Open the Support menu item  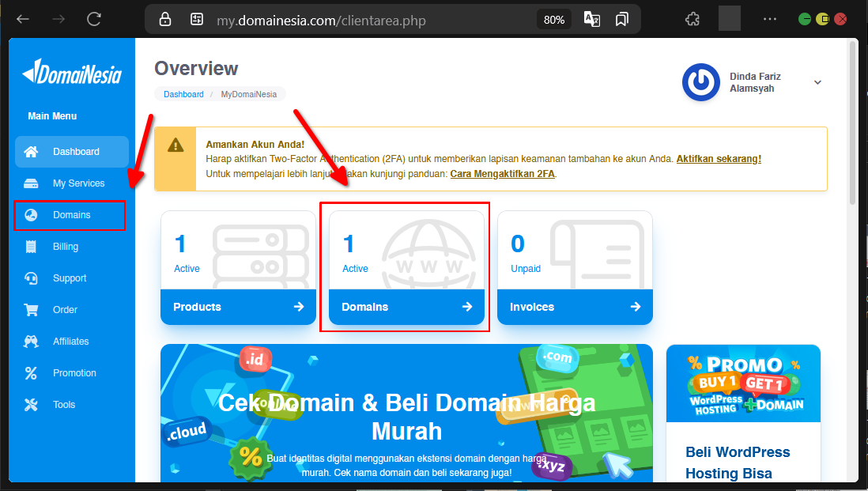pos(72,278)
